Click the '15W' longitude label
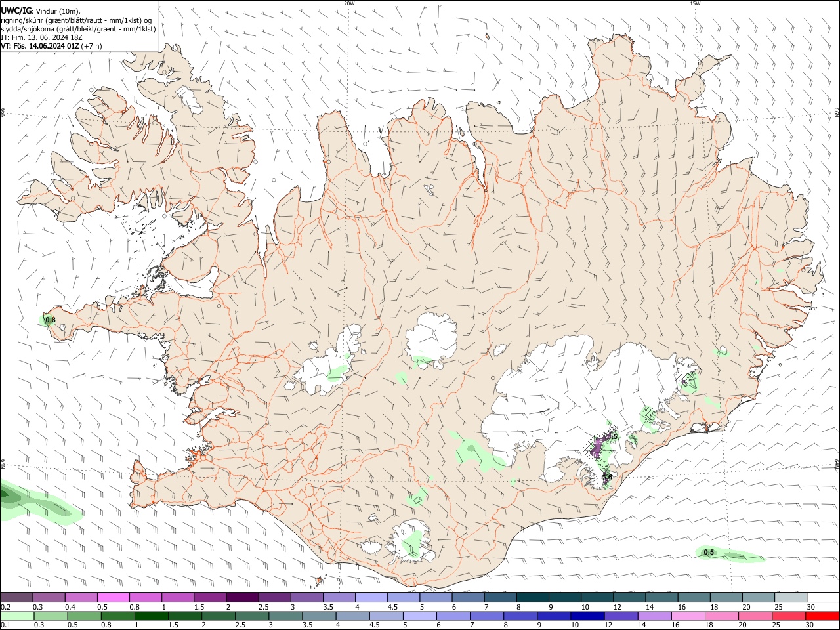 pyautogui.click(x=694, y=3)
